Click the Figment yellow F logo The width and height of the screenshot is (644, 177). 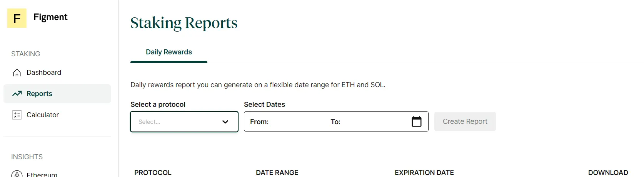17,18
